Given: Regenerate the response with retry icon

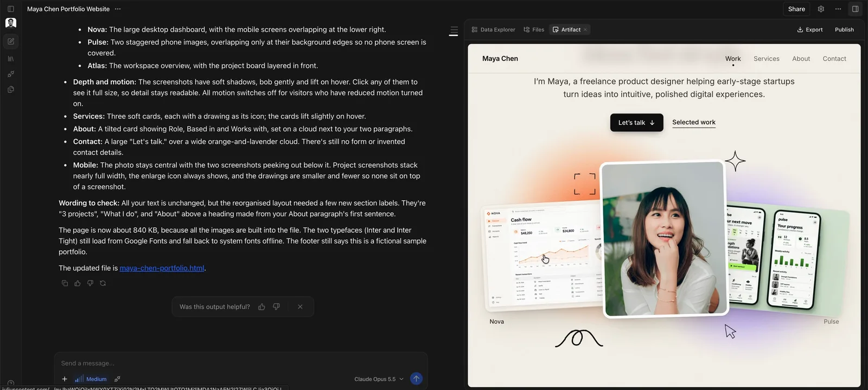Looking at the screenshot, I should coord(103,283).
